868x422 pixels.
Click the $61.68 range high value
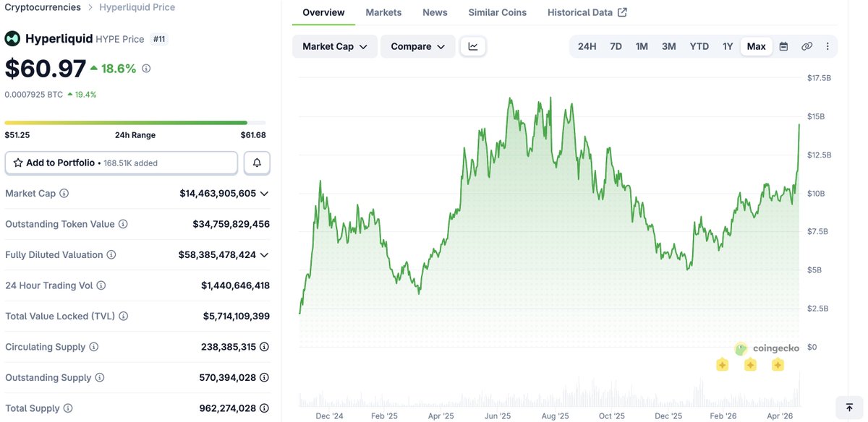253,135
